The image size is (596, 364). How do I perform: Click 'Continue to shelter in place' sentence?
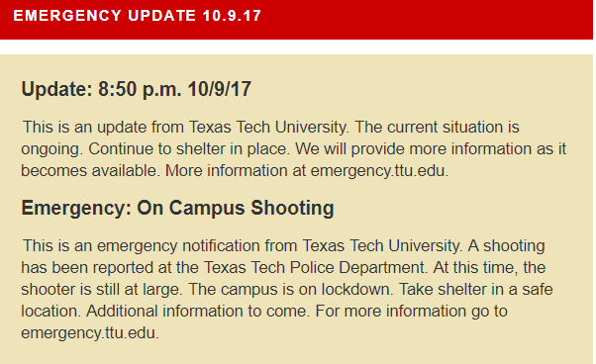[189, 149]
